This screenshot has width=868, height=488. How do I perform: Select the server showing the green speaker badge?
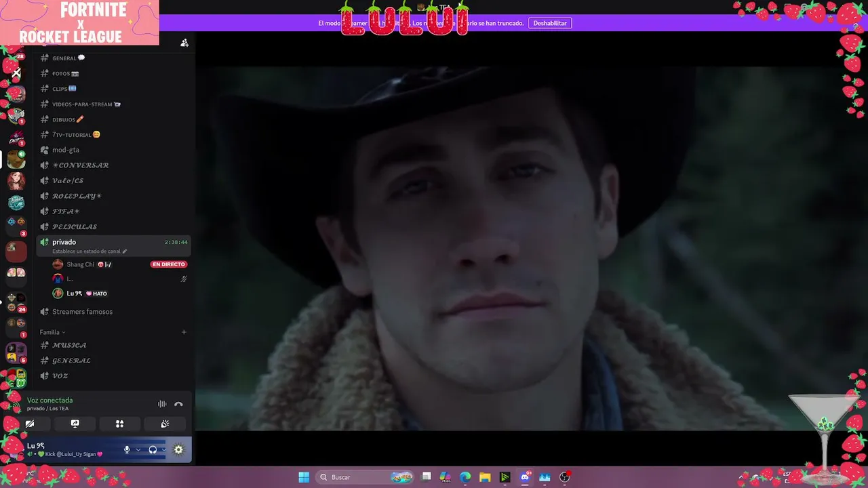coord(16,159)
